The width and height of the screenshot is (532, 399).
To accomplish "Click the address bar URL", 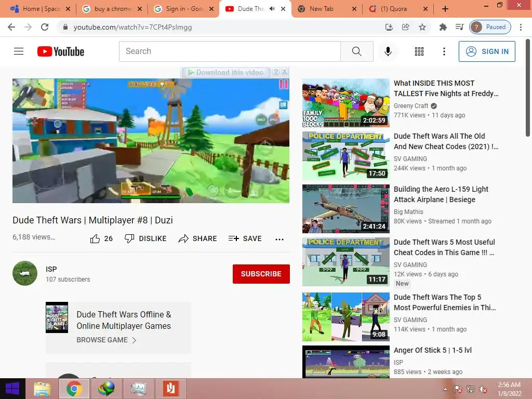I will (132, 27).
